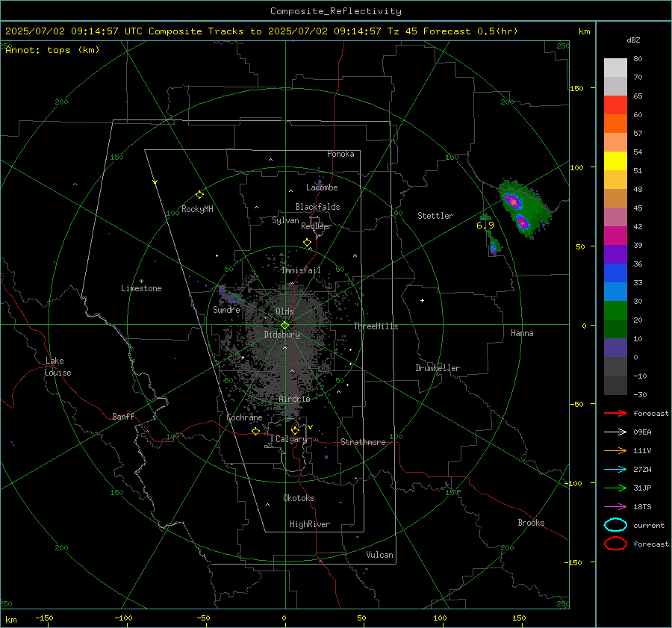The width and height of the screenshot is (672, 628).
Task: Click the Tz 45 Forecast 0.5(hr) text
Action: coord(452,31)
